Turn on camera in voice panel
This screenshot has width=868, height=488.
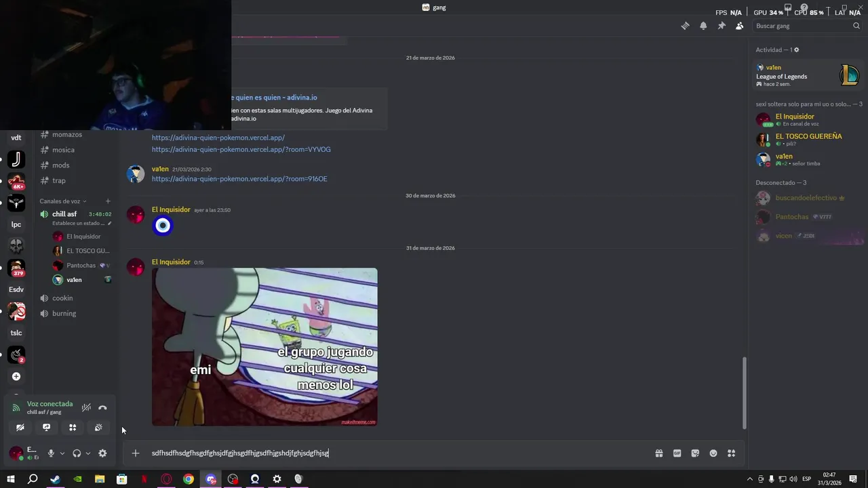[20, 427]
